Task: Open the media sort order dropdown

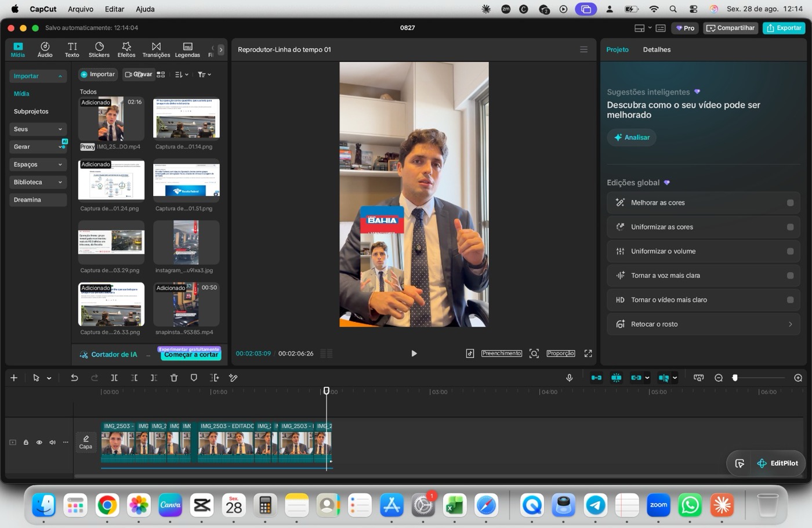Action: tap(182, 74)
